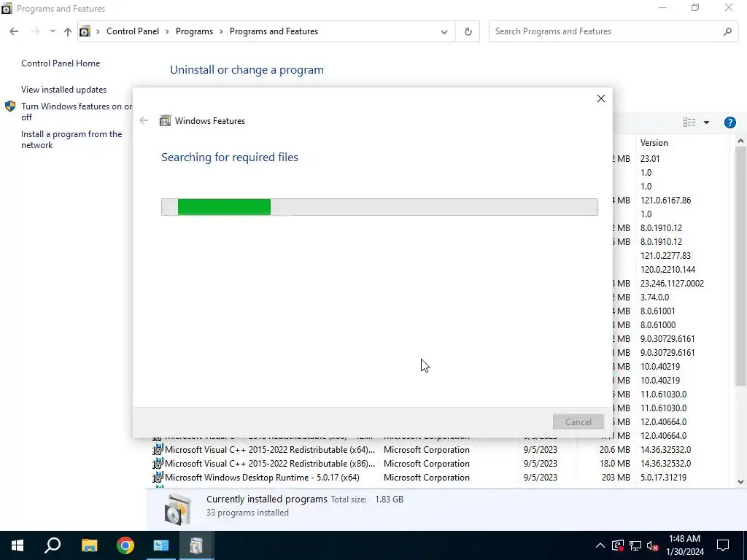Switch to the Control Panel taskbar window
Image resolution: width=747 pixels, height=560 pixels.
click(x=161, y=545)
